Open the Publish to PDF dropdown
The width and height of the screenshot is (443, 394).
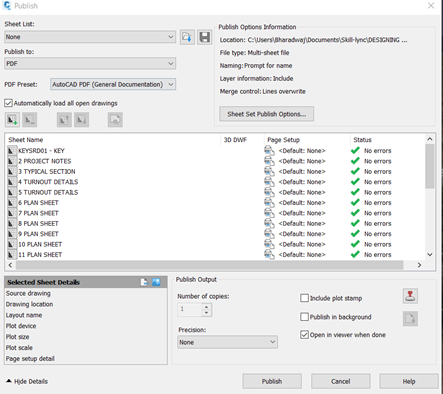[x=90, y=63]
